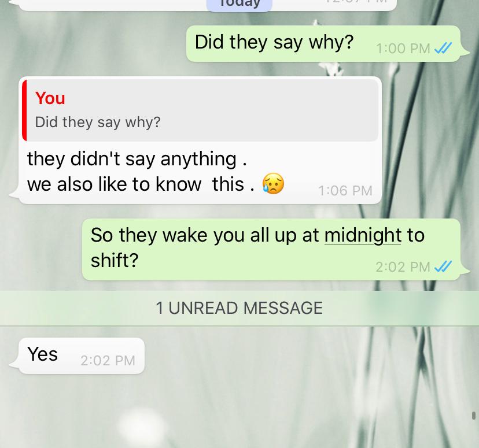479x448 pixels.
Task: Click the 1:06 PM timestamp
Action: (345, 191)
